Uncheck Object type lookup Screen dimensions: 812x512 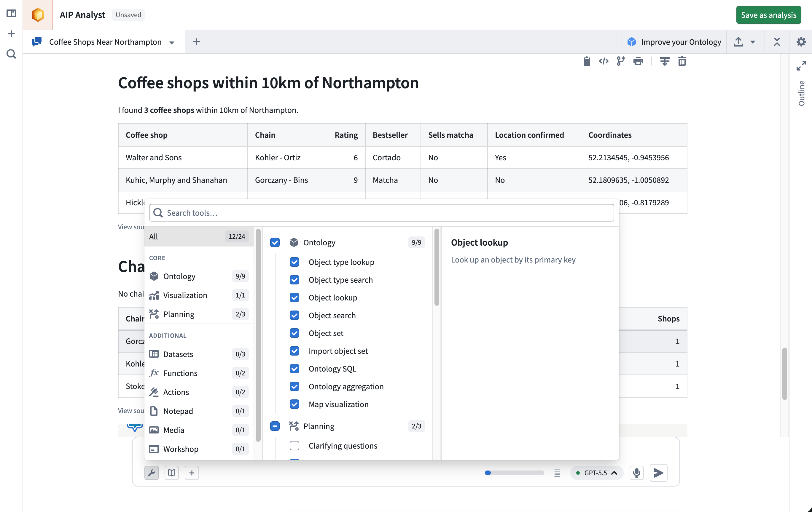[x=294, y=262]
